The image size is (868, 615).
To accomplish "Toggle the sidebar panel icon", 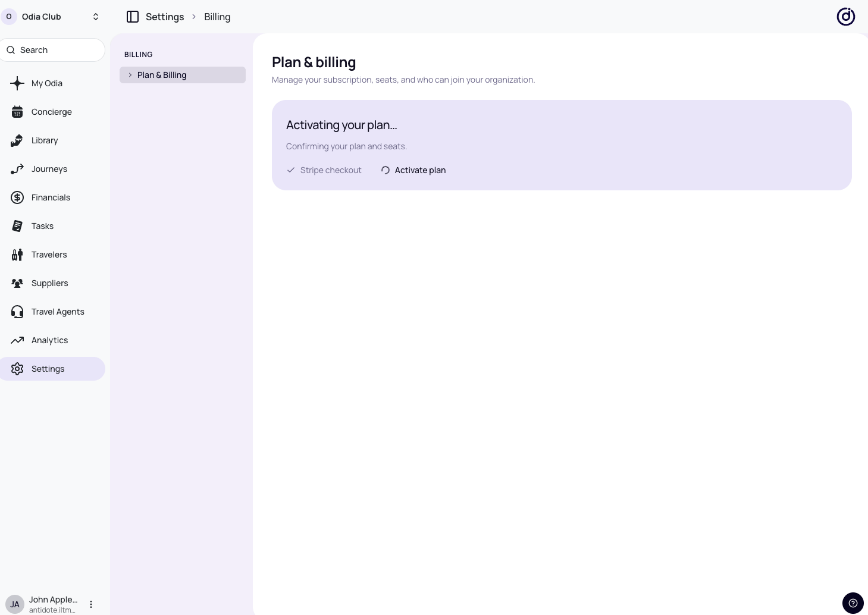I will click(133, 17).
